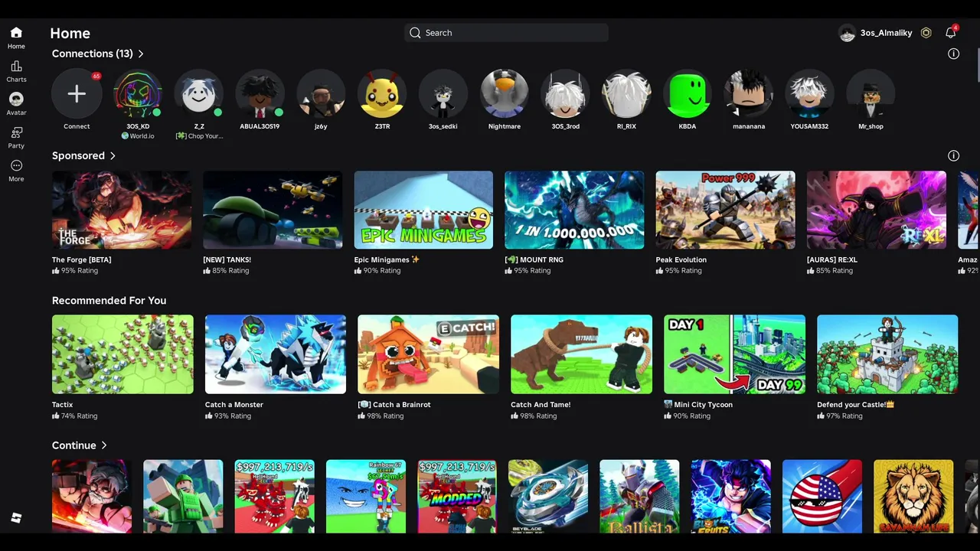Open friend Nightmare avatar
Viewport: 980px width, 551px height.
coord(505,93)
